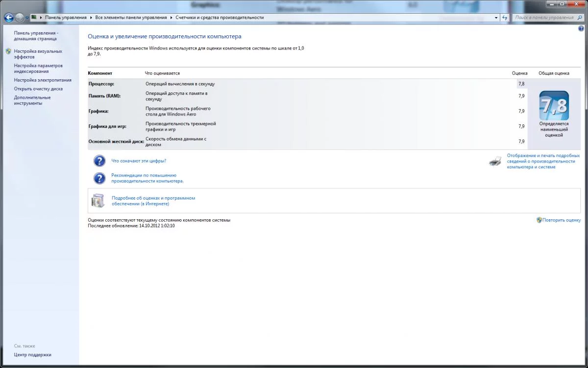Open 'Отображение и печать подробных сведений' link
Screen dimensions: 588x368
point(543,161)
